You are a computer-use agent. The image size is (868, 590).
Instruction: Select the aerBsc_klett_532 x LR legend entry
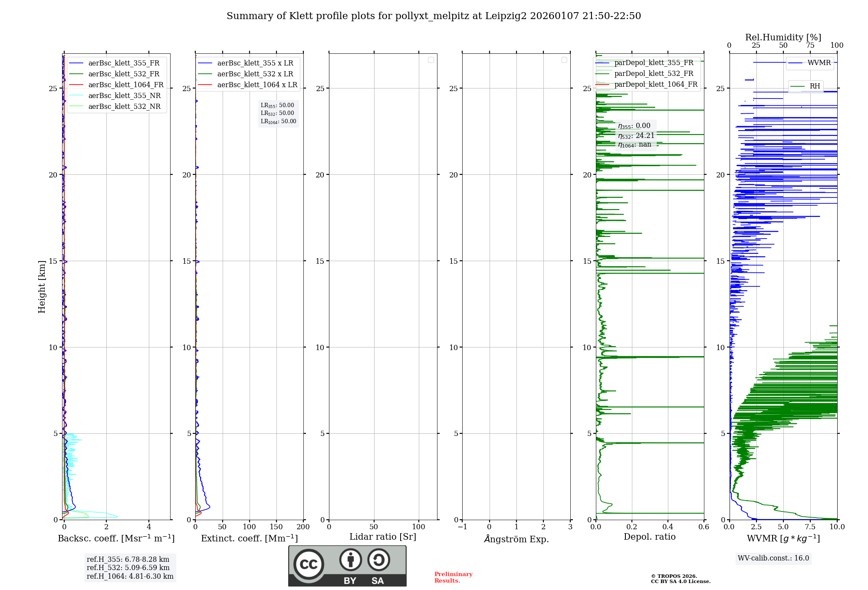[x=255, y=74]
